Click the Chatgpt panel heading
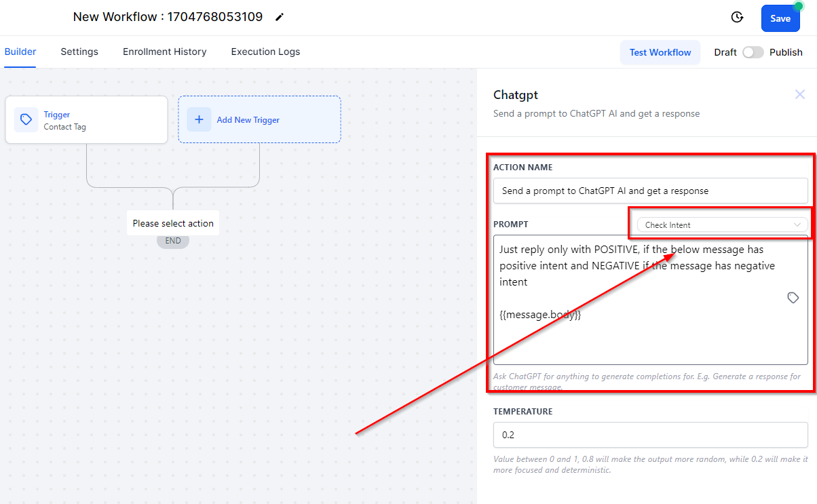817x504 pixels. (516, 95)
